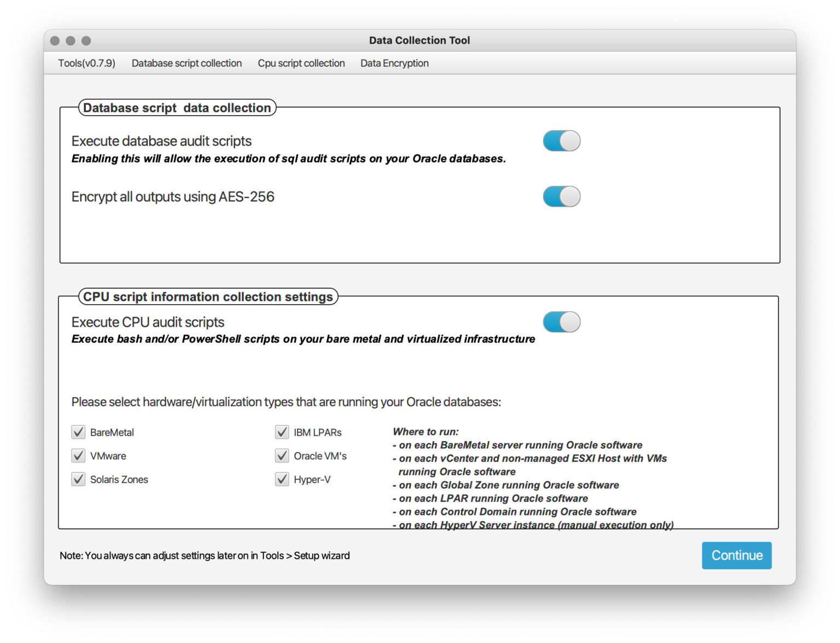Click the Data Collection Tool title bar text
840x643 pixels.
pos(419,40)
